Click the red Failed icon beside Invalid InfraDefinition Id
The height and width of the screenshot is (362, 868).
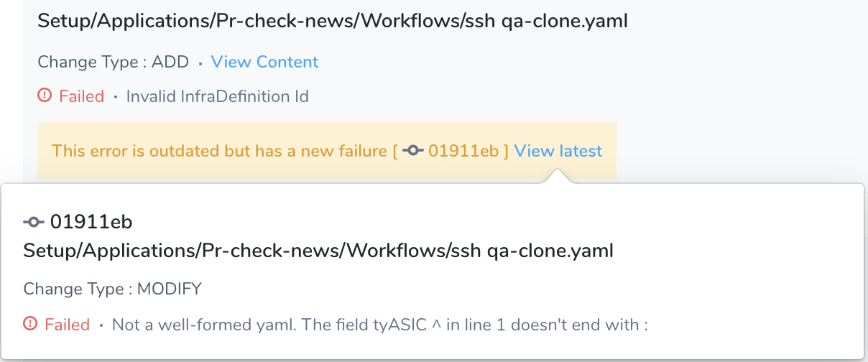click(45, 96)
